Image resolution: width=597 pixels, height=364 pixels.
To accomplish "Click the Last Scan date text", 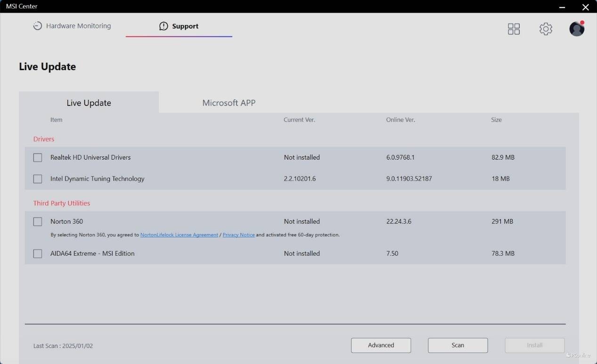I will (x=63, y=346).
